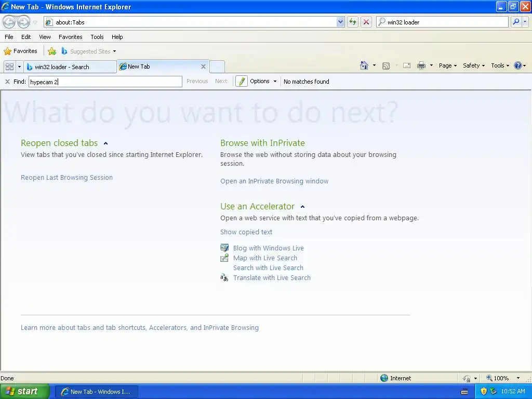Click the Translate accelerator icon

[x=224, y=277]
